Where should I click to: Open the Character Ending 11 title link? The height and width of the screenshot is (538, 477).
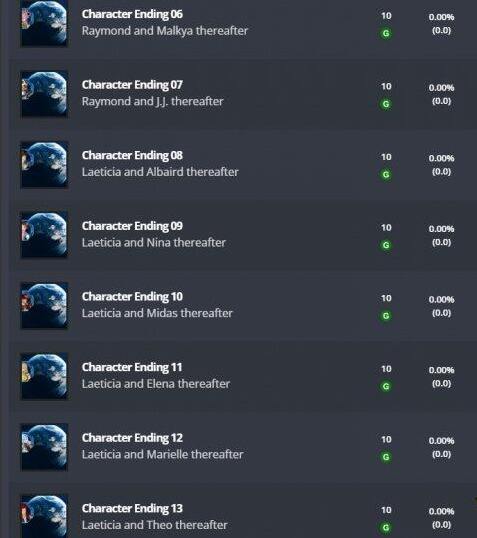coord(132,368)
